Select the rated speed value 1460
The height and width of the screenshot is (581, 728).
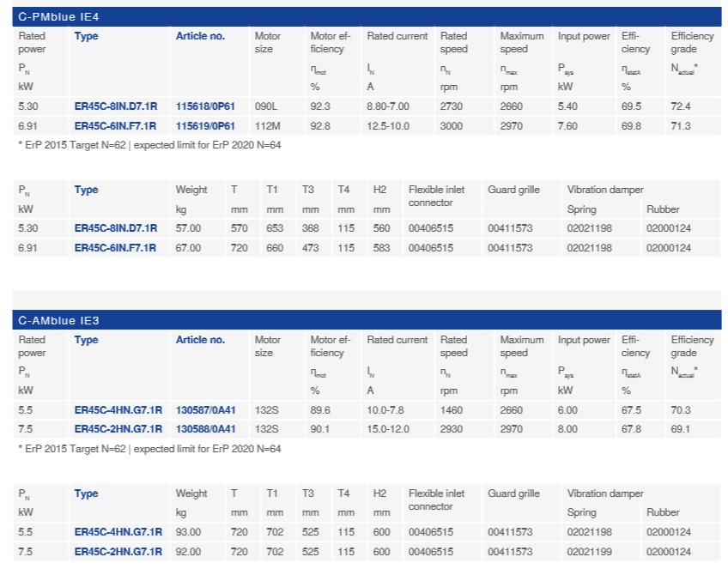(452, 409)
